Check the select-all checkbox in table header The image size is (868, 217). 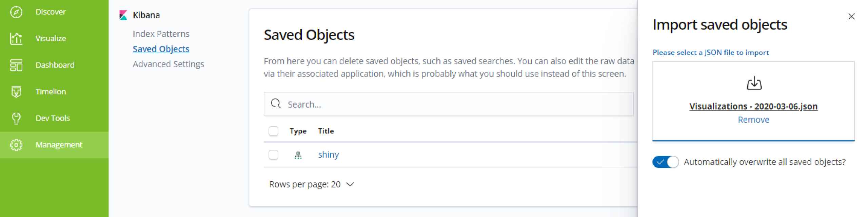coord(273,131)
